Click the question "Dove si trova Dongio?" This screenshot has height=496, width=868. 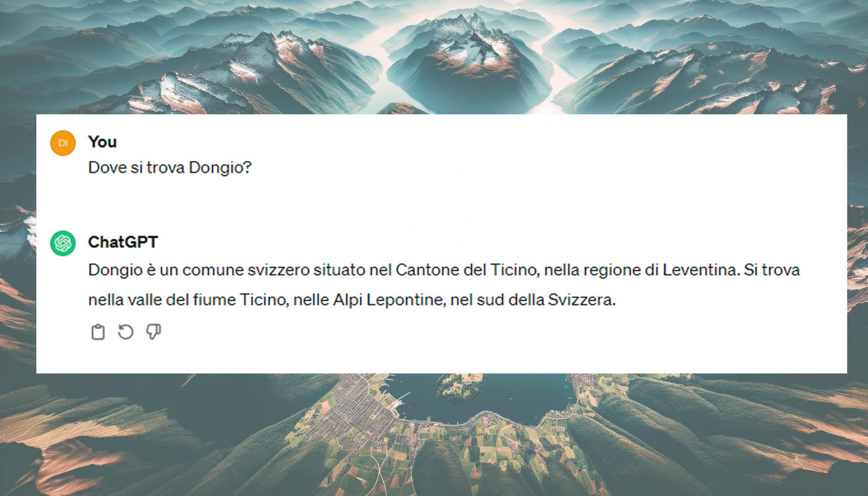[170, 167]
